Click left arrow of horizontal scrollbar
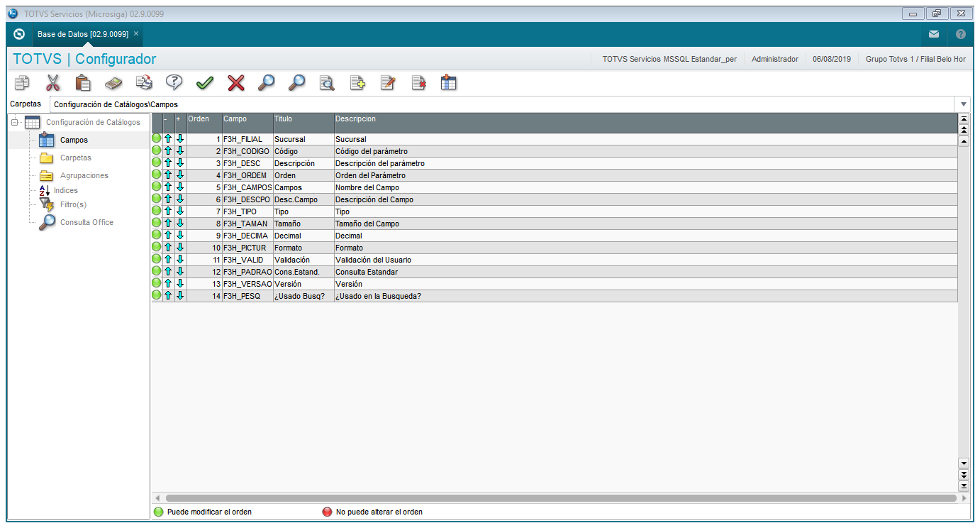This screenshot has height=528, width=980. click(x=157, y=498)
